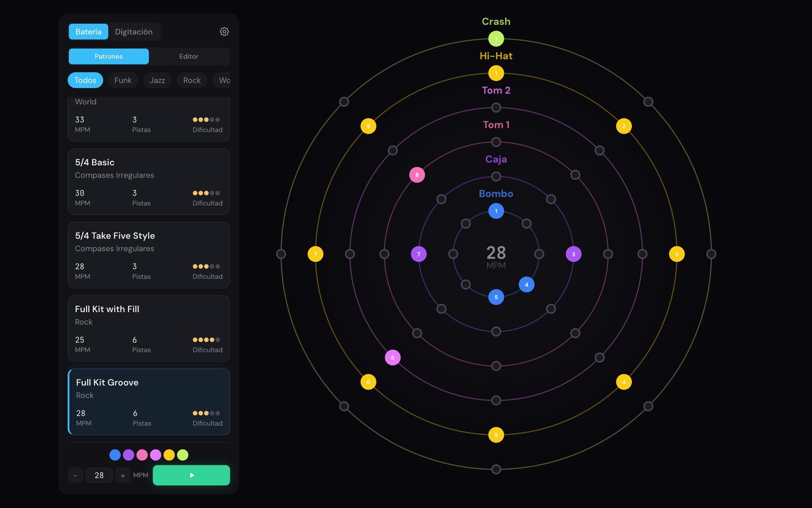Choose the Full Kit Groove pattern
Image resolution: width=812 pixels, height=508 pixels.
149,402
